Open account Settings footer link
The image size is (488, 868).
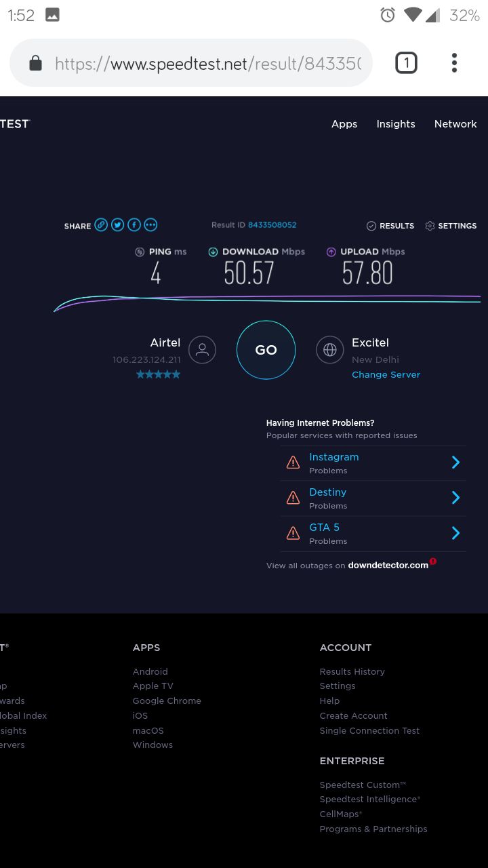point(338,686)
